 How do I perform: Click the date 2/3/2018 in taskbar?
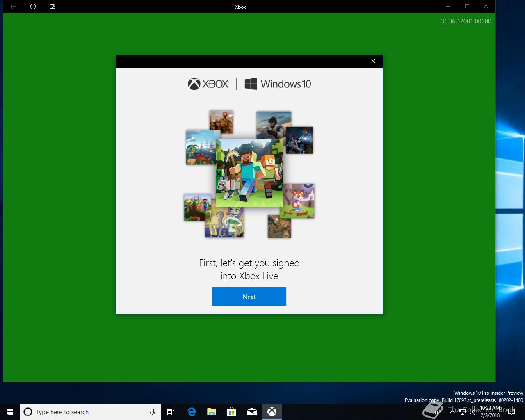coord(490,415)
